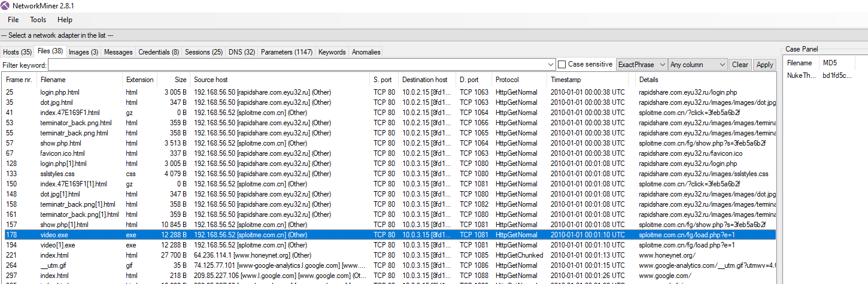This screenshot has width=868, height=284.
Task: Enable the Case sensitive checkbox
Action: tap(562, 65)
